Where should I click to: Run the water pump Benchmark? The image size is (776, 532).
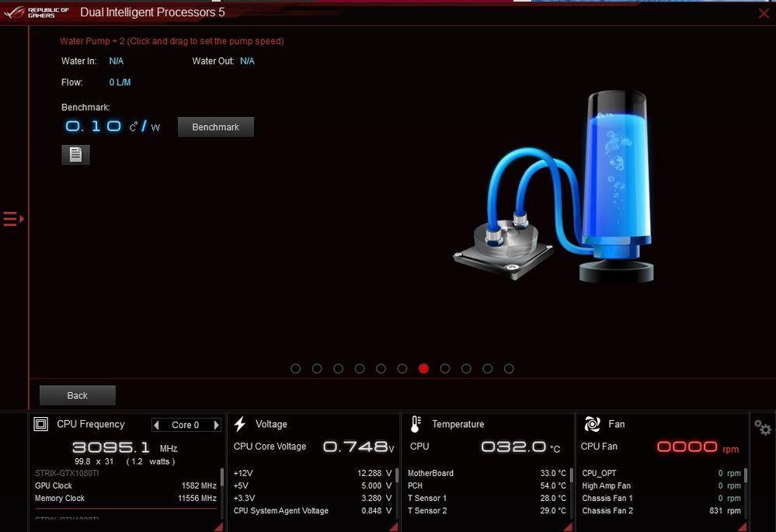(216, 127)
